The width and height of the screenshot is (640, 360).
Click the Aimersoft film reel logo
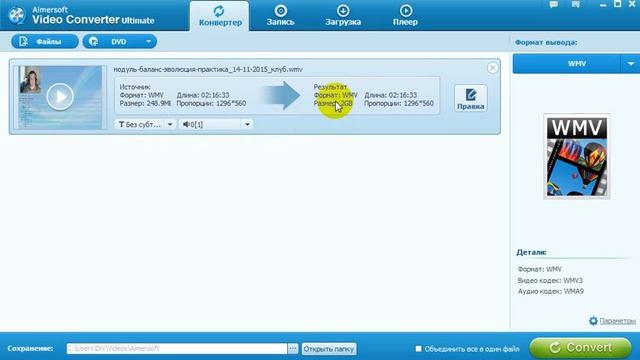click(x=17, y=16)
